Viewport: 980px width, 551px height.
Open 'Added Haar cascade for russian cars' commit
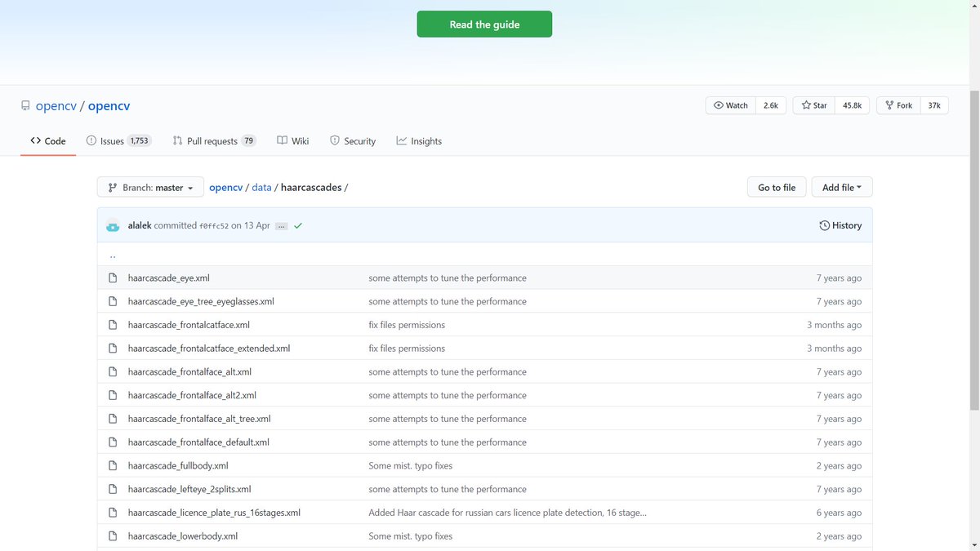(507, 513)
